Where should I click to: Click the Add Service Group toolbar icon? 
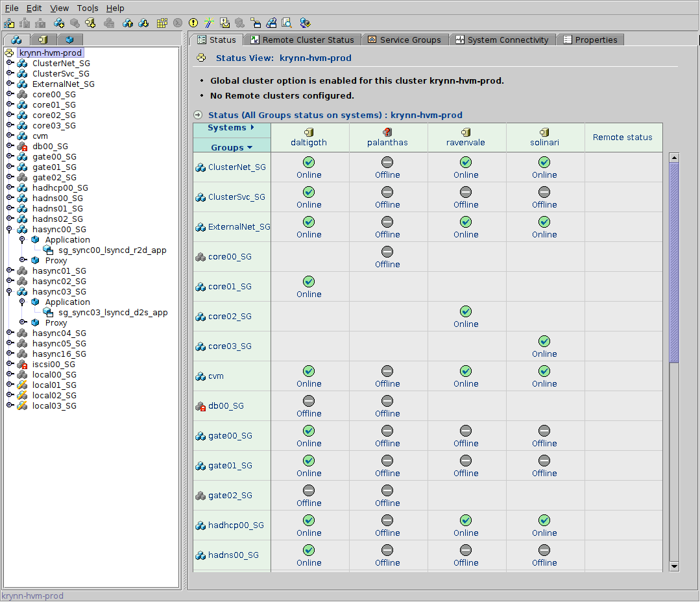coord(59,23)
